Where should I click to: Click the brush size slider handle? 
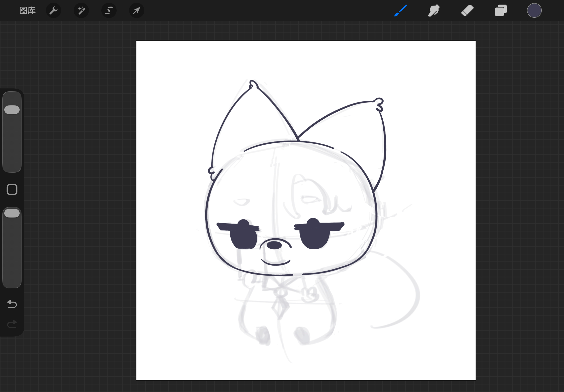[x=12, y=109]
